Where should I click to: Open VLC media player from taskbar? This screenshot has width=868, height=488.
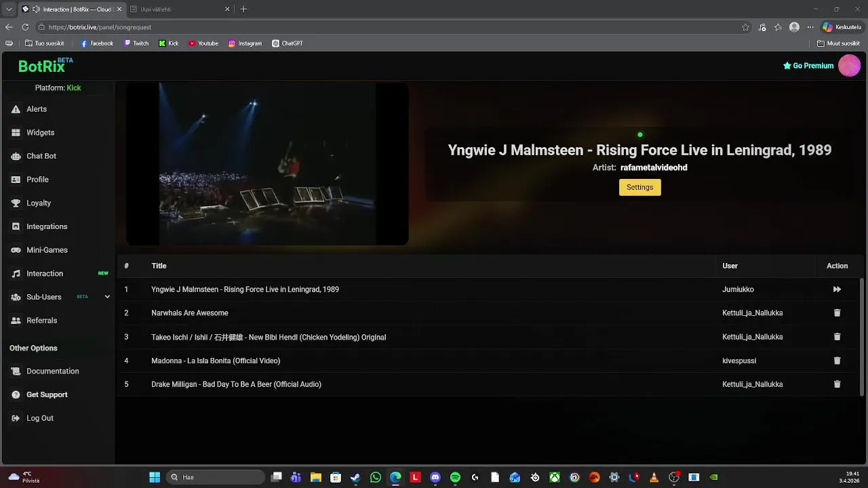654,477
